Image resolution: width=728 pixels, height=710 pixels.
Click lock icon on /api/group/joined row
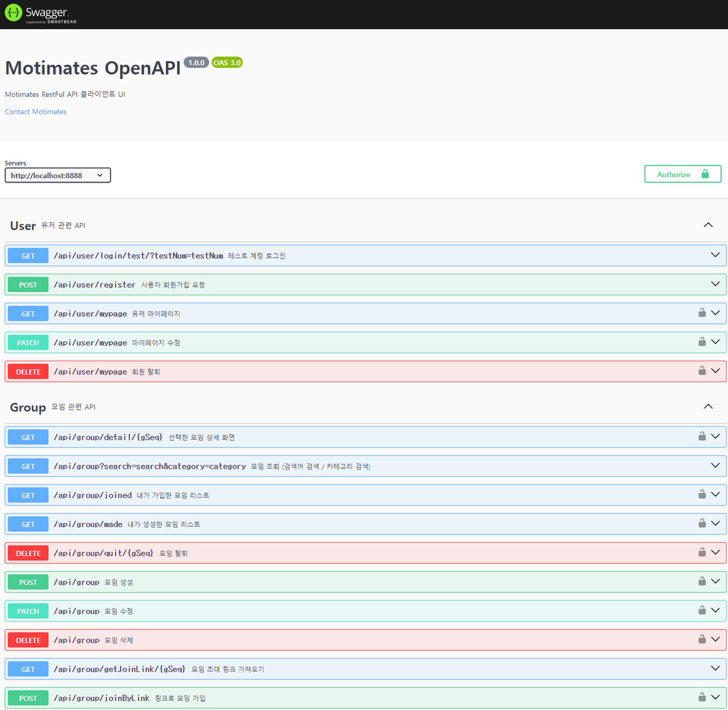(702, 494)
